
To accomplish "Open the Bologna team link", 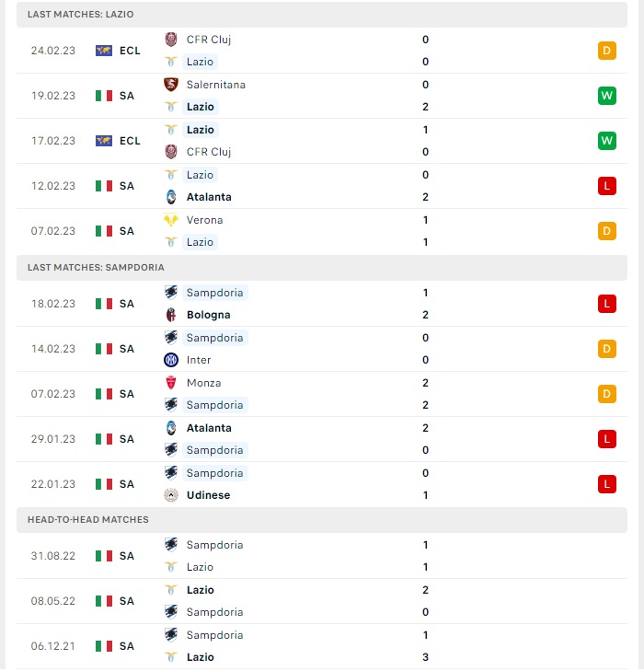I will click(x=209, y=315).
